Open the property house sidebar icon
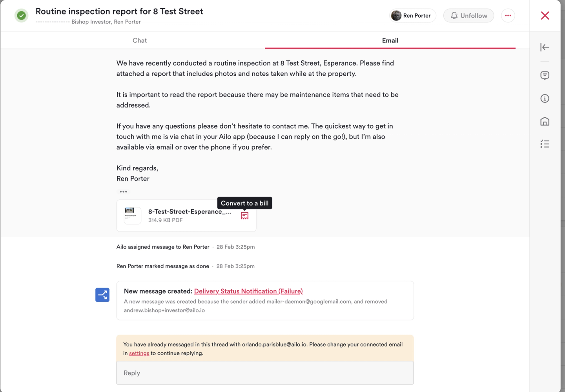565x392 pixels. point(545,121)
